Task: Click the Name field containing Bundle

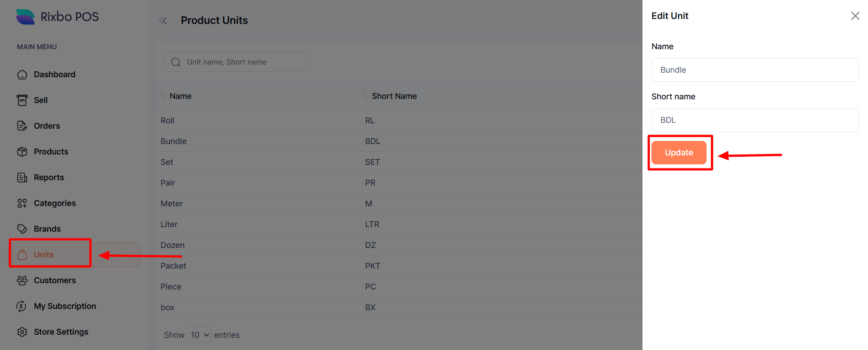Action: (x=755, y=70)
